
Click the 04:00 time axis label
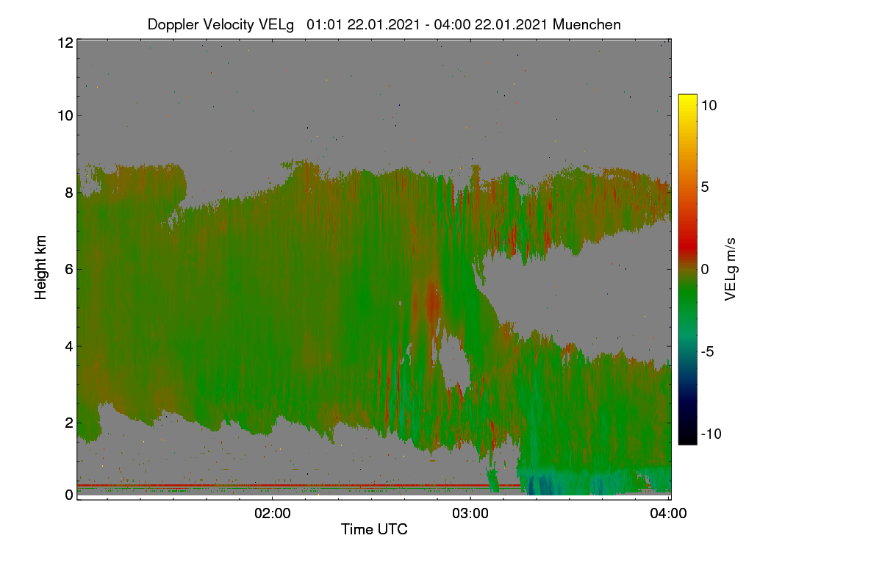(x=669, y=514)
